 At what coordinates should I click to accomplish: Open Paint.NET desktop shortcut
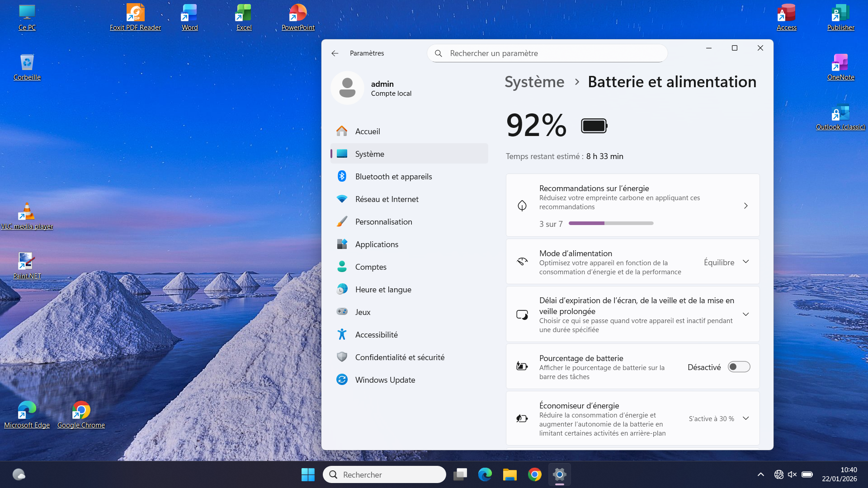tap(27, 266)
